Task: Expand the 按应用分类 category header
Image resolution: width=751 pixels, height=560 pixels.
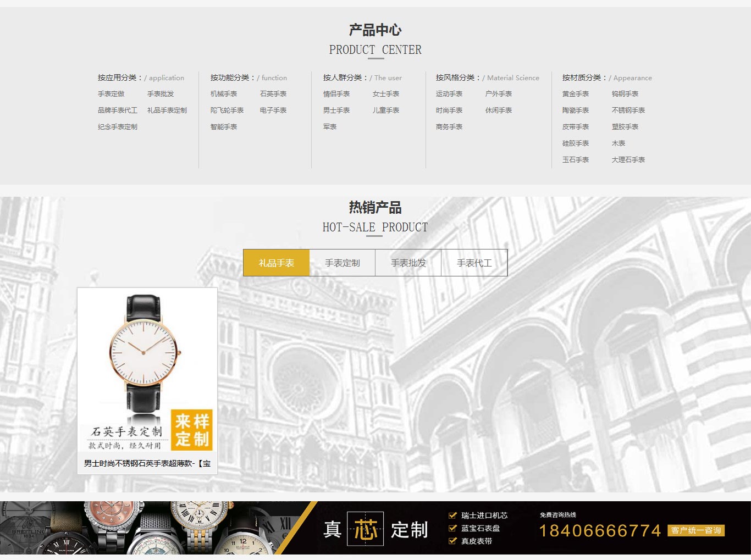Action: (118, 77)
